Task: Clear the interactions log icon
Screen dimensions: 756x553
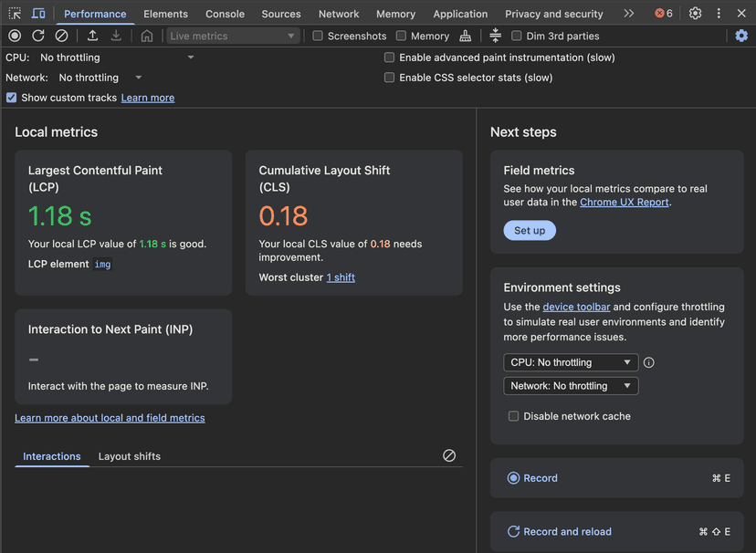Action: (x=449, y=455)
